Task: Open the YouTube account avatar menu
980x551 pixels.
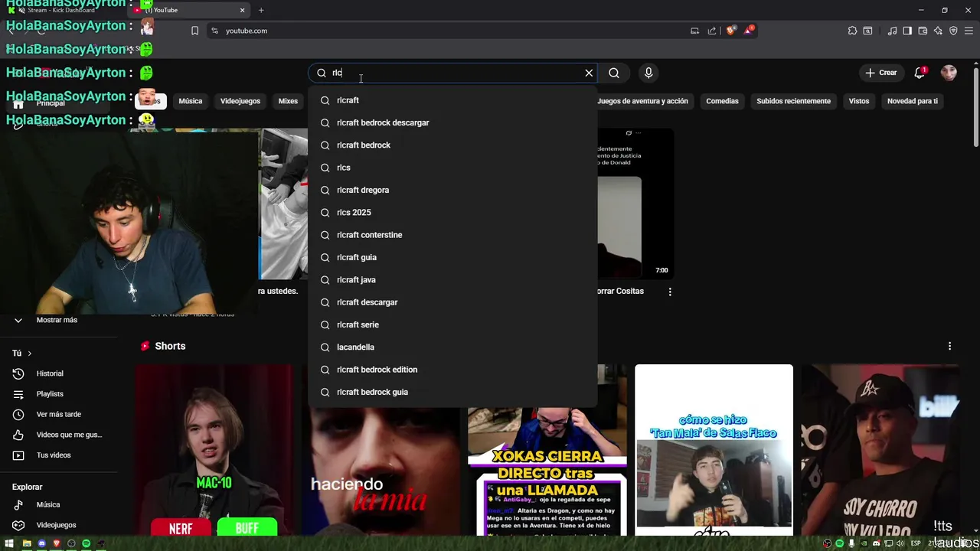Action: click(949, 73)
